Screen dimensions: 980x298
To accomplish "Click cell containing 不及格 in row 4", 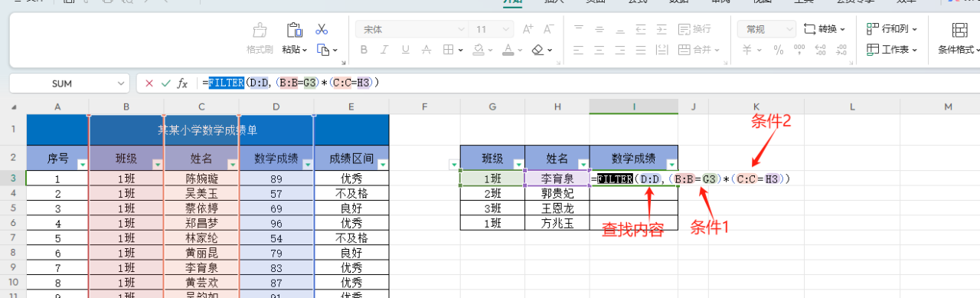I will tap(351, 193).
